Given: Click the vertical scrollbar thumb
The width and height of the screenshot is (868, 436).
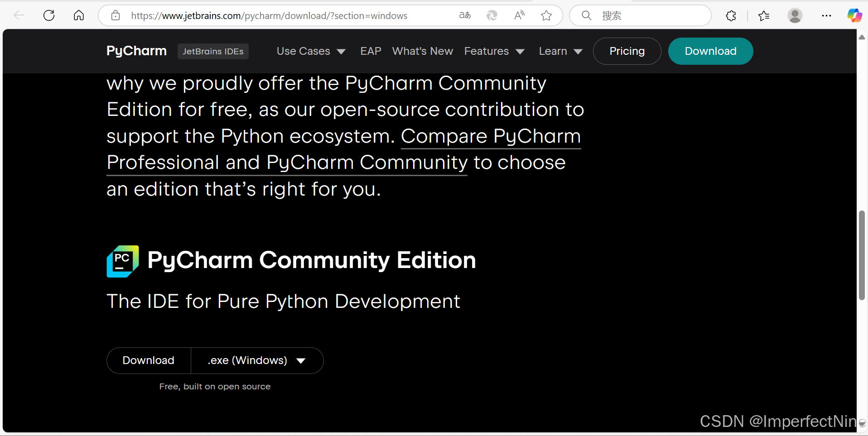Looking at the screenshot, I should tap(862, 255).
